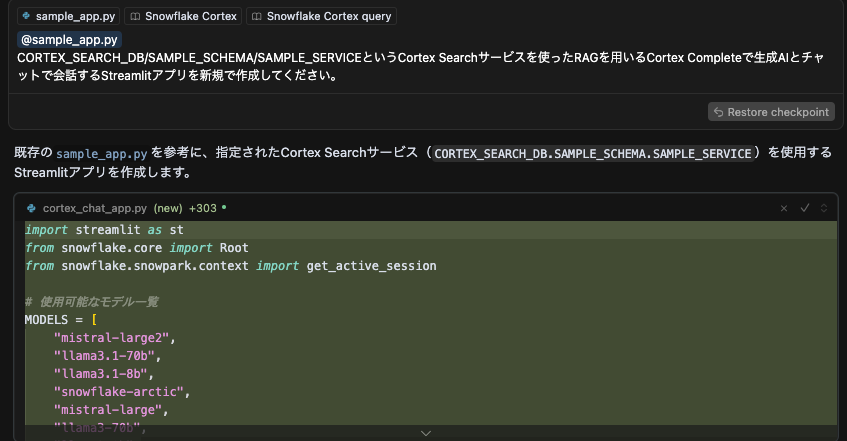Image resolution: width=847 pixels, height=441 pixels.
Task: Click the +303 added lines indicator
Action: pyautogui.click(x=203, y=208)
